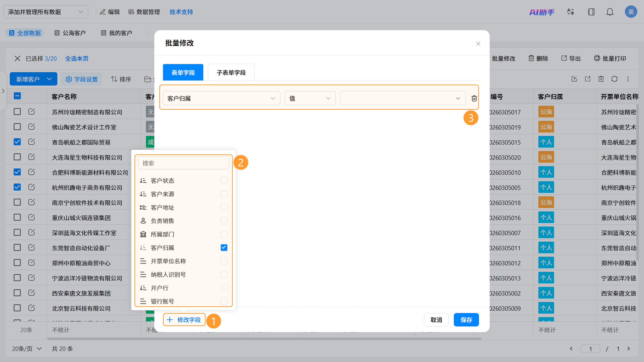Expand 新增客户 dropdown arrow
The image size is (644, 362).
pyautogui.click(x=49, y=79)
